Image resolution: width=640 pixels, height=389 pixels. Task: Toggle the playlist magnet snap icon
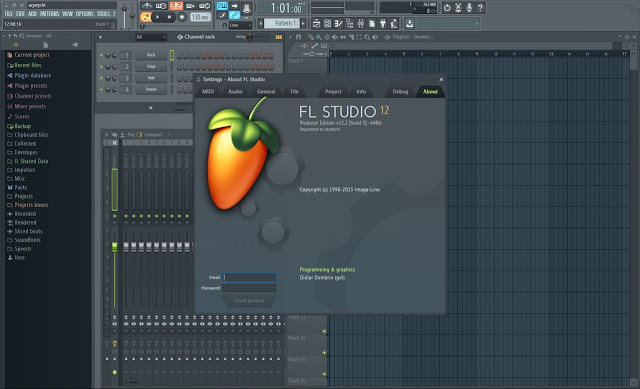tap(298, 37)
